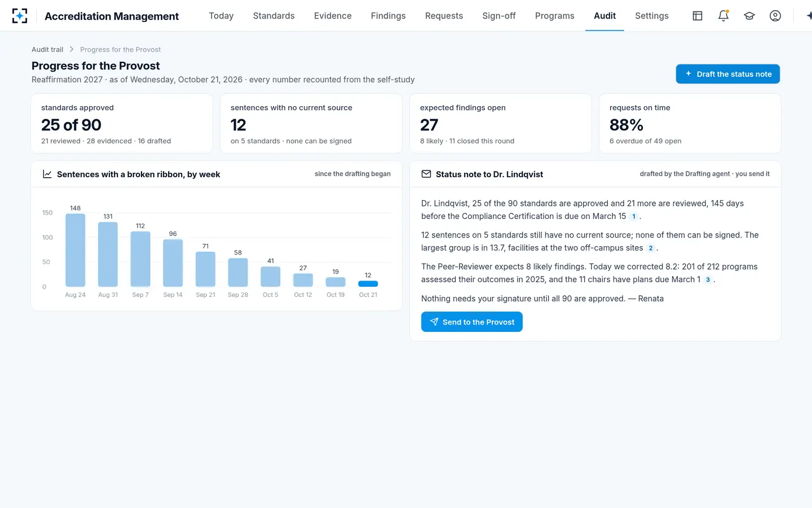812x508 pixels.
Task: Open the notifications bell
Action: coord(723,16)
